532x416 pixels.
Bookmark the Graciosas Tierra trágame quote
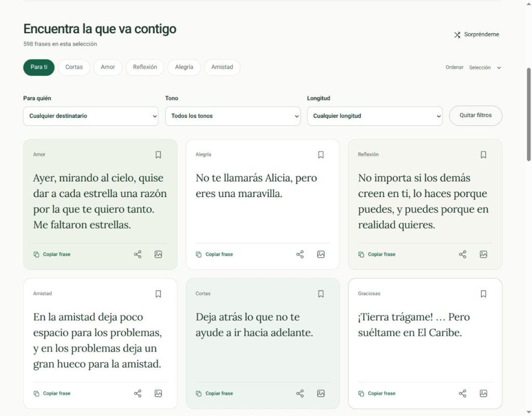[483, 294]
